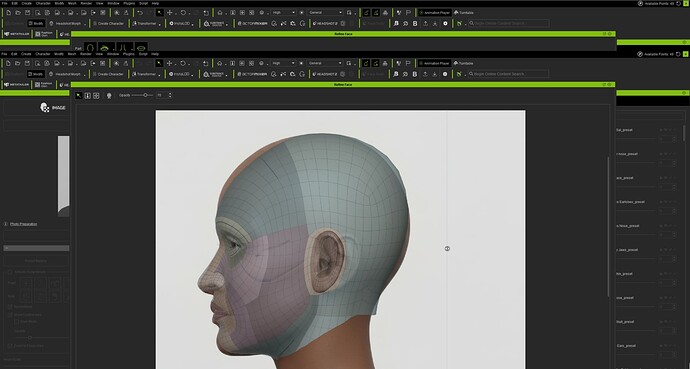
Task: Toggle Animation Player button in front window
Action: [434, 63]
